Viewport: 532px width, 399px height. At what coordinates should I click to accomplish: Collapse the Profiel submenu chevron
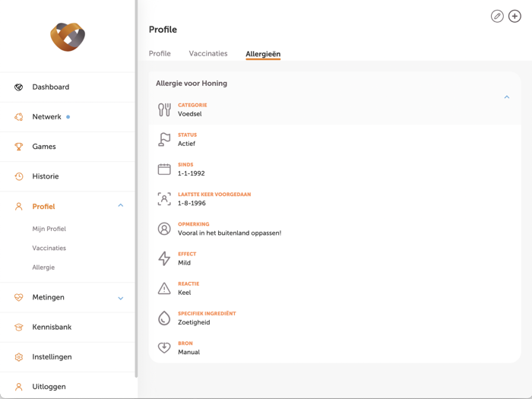(120, 206)
